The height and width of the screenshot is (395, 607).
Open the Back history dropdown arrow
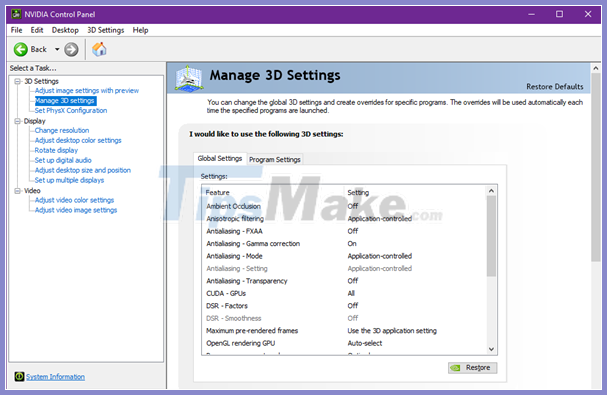click(x=57, y=50)
